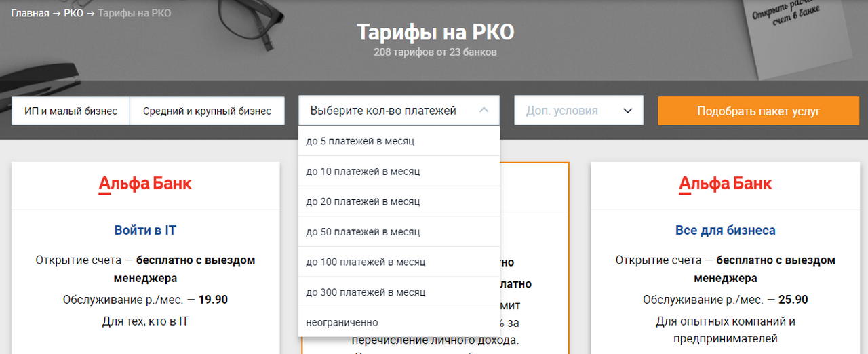Select the Средний и крупный бизнес filter
The image size is (868, 354).
[x=207, y=111]
